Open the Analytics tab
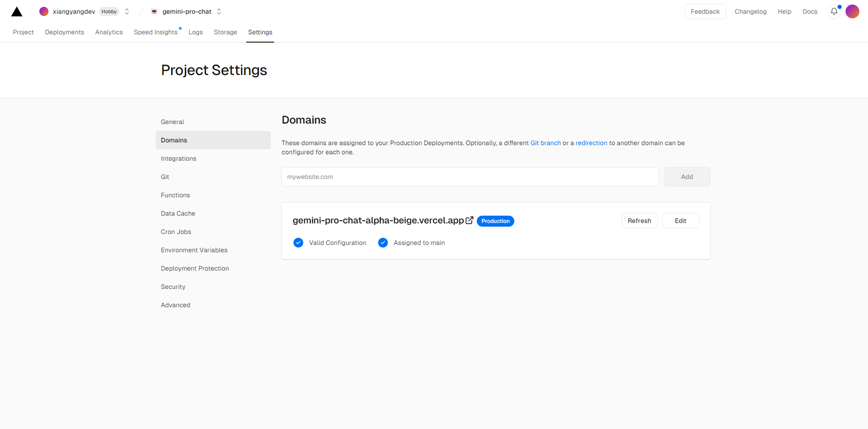Screen dimensions: 868x429 (109, 32)
